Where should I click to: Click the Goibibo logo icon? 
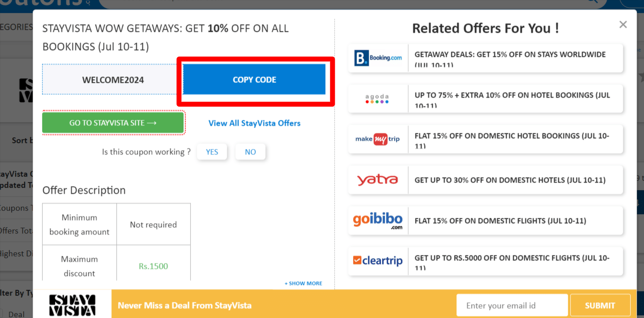point(377,220)
